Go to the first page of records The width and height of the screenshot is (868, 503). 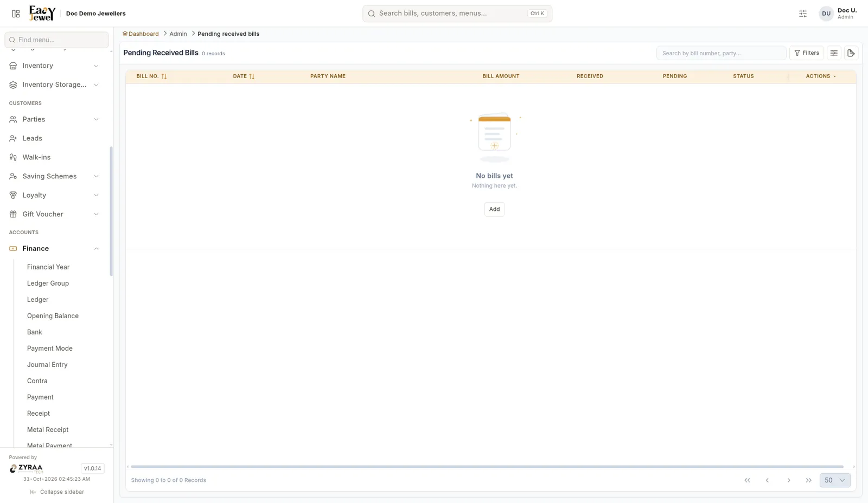[x=747, y=480]
